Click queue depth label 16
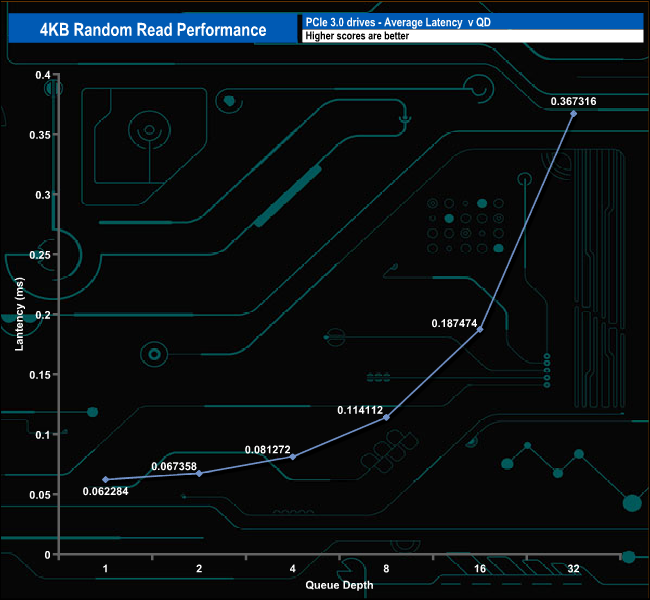 click(x=480, y=568)
